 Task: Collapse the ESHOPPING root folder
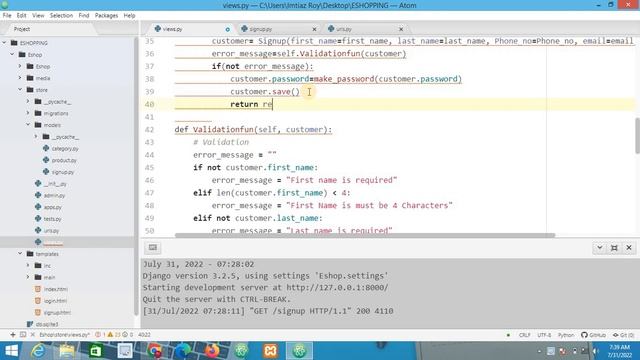point(4,42)
